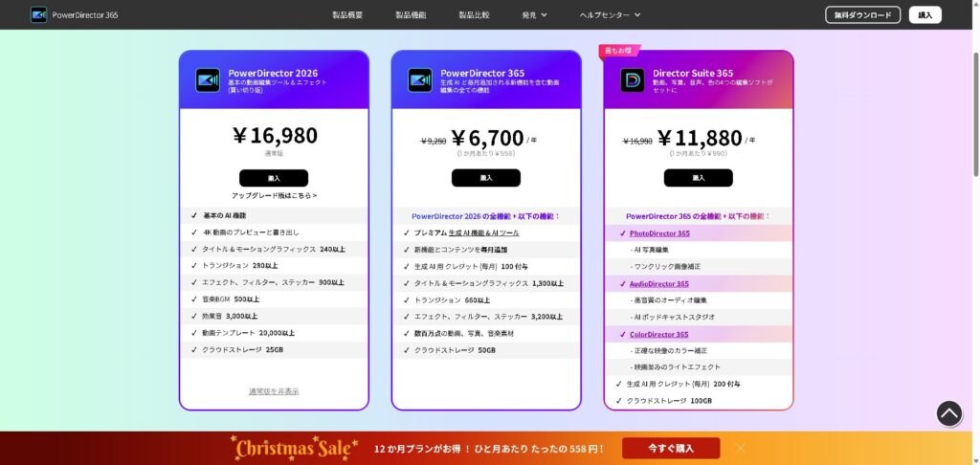Expand the ヘルプセンター dropdown menu
The height and width of the screenshot is (465, 980).
pyautogui.click(x=610, y=15)
